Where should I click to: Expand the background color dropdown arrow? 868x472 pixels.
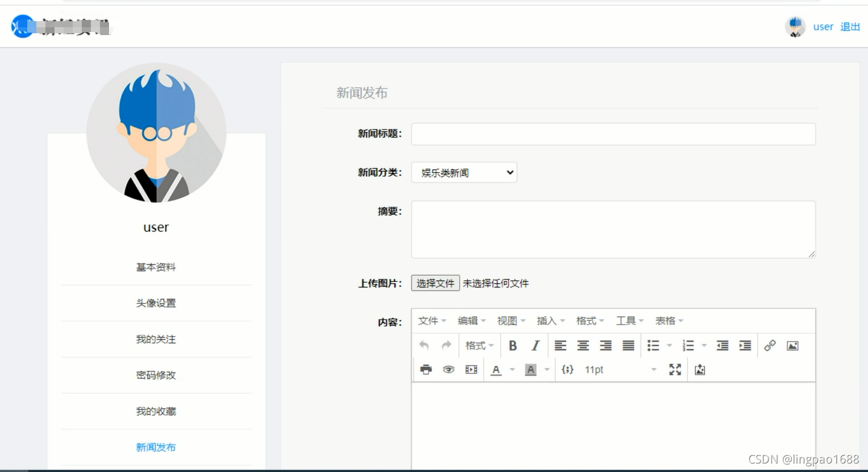(x=547, y=370)
